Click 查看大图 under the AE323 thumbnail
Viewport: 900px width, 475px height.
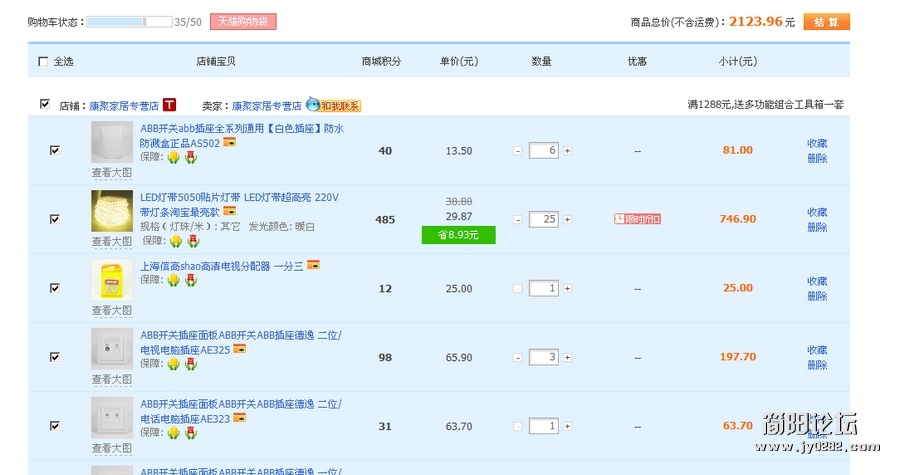(112, 448)
